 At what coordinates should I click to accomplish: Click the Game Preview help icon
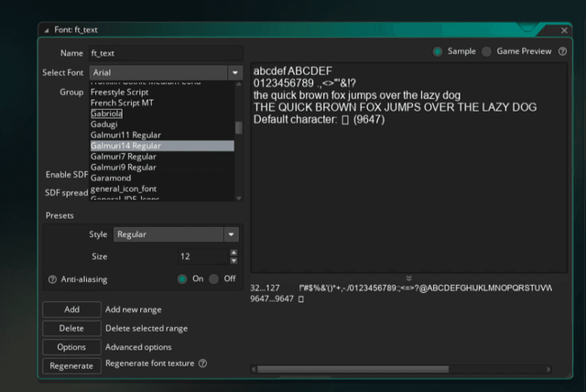[x=561, y=51]
